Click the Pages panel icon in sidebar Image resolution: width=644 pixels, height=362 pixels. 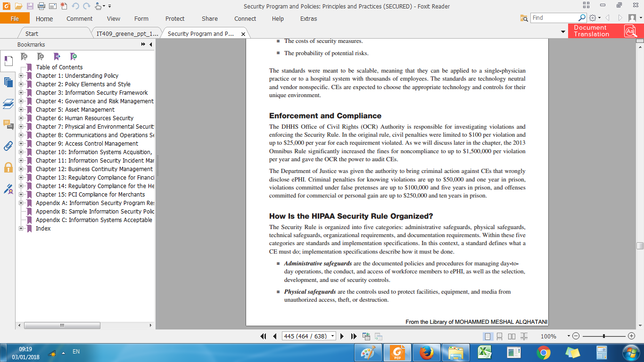point(8,82)
